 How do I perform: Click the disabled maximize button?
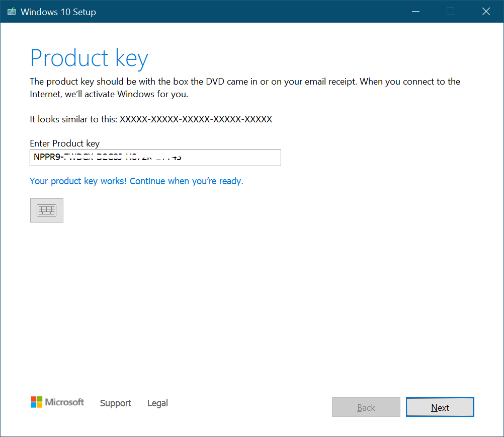click(450, 12)
